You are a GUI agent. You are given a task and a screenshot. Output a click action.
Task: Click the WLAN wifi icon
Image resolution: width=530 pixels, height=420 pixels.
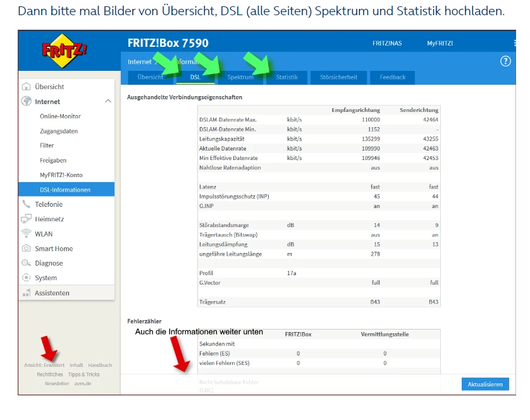26,233
